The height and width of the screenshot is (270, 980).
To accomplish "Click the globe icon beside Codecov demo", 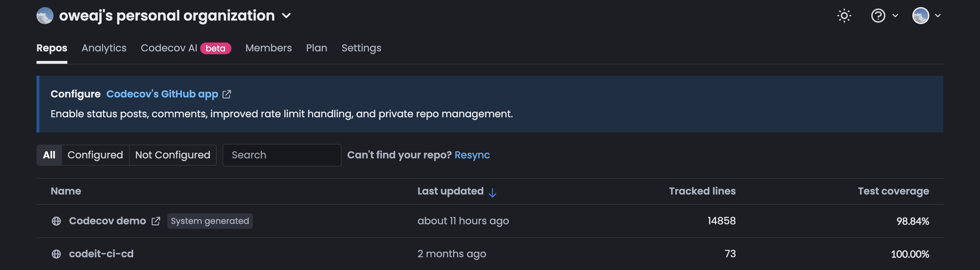I will tap(56, 221).
